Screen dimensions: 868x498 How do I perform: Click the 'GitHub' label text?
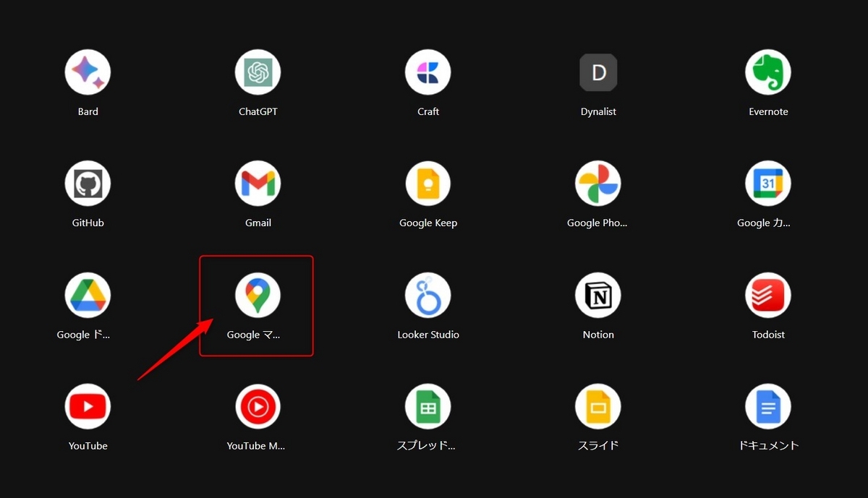[x=88, y=223]
